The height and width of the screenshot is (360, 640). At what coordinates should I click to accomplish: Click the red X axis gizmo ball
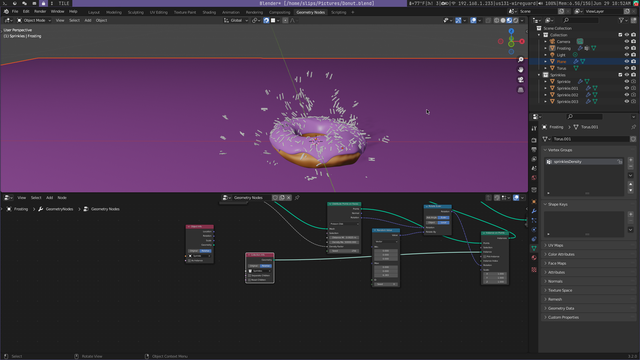point(522,41)
